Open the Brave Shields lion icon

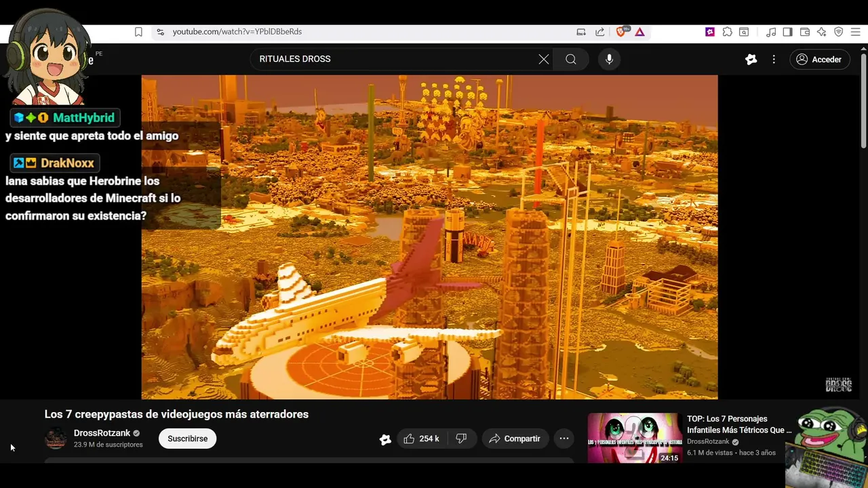pos(621,32)
